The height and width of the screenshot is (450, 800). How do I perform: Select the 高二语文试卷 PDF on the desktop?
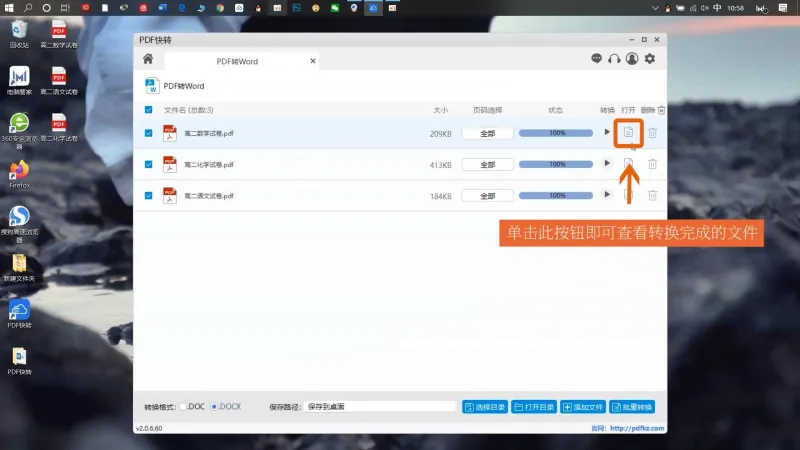pos(59,81)
